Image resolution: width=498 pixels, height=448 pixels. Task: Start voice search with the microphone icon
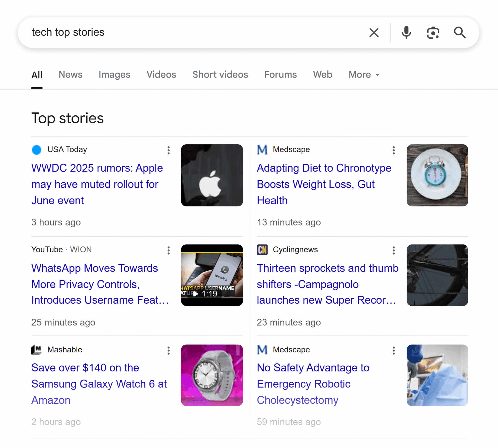tap(406, 33)
